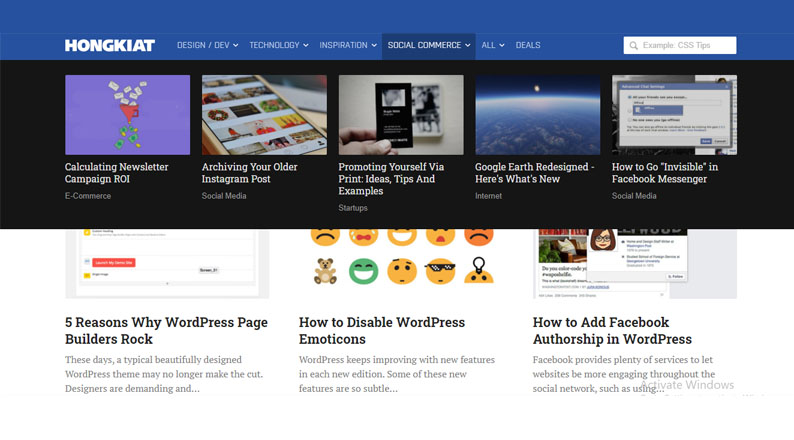Open the Instagram archiving tablet thumbnail
The height and width of the screenshot is (440, 794).
tap(264, 115)
